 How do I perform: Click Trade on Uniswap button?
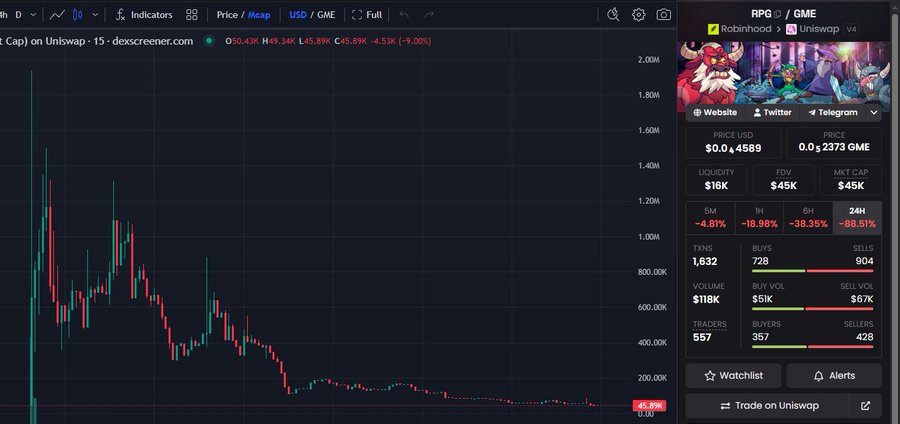pyautogui.click(x=769, y=406)
